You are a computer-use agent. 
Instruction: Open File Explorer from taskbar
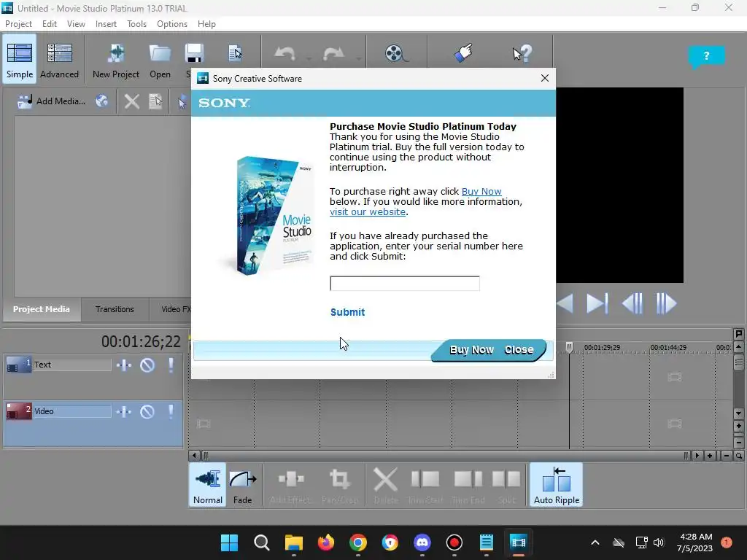pyautogui.click(x=293, y=542)
